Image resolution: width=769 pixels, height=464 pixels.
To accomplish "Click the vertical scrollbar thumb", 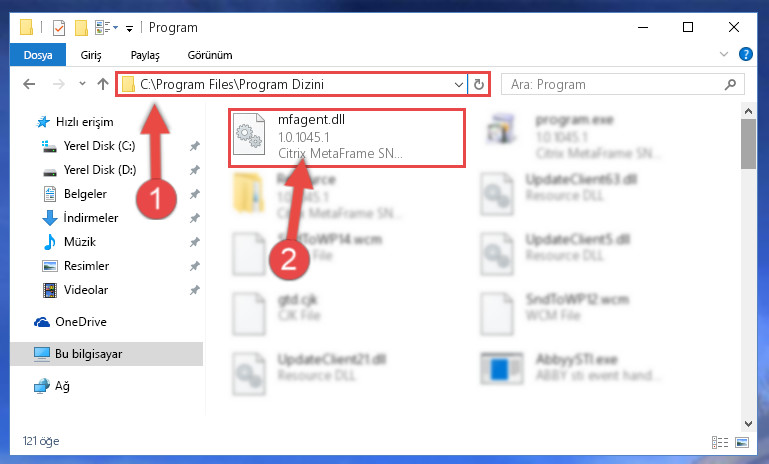I will point(748,144).
